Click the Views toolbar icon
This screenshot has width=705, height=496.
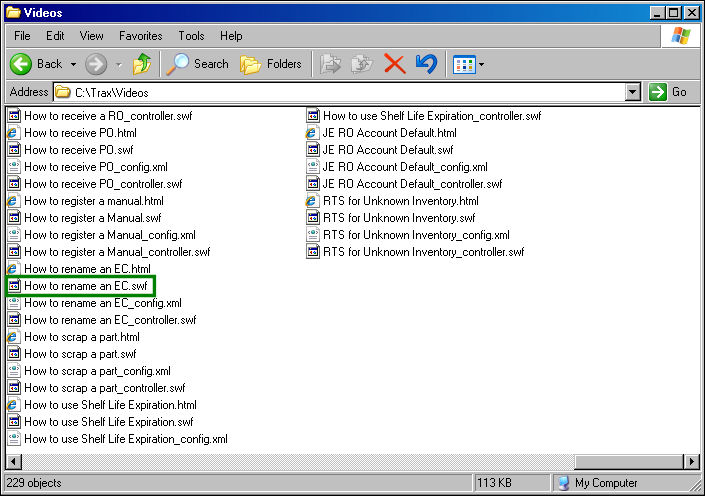(x=464, y=65)
